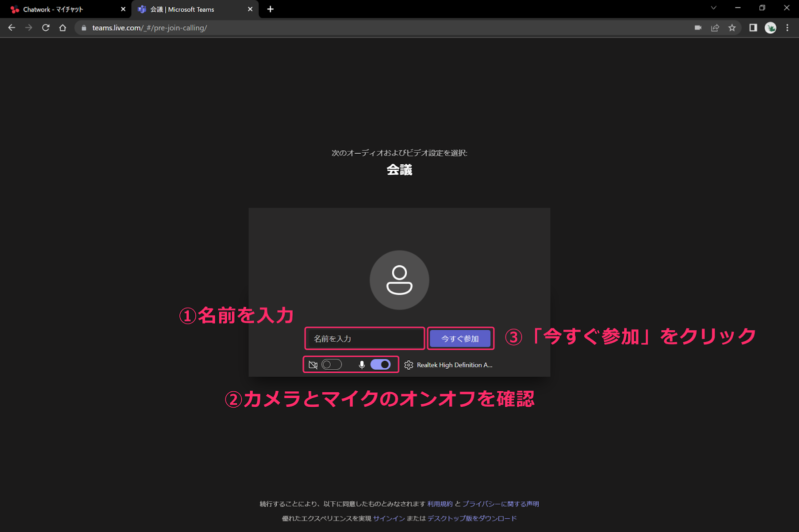Viewport: 799px width, 532px height.
Task: Open site lock info in address bar
Action: pyautogui.click(x=84, y=28)
